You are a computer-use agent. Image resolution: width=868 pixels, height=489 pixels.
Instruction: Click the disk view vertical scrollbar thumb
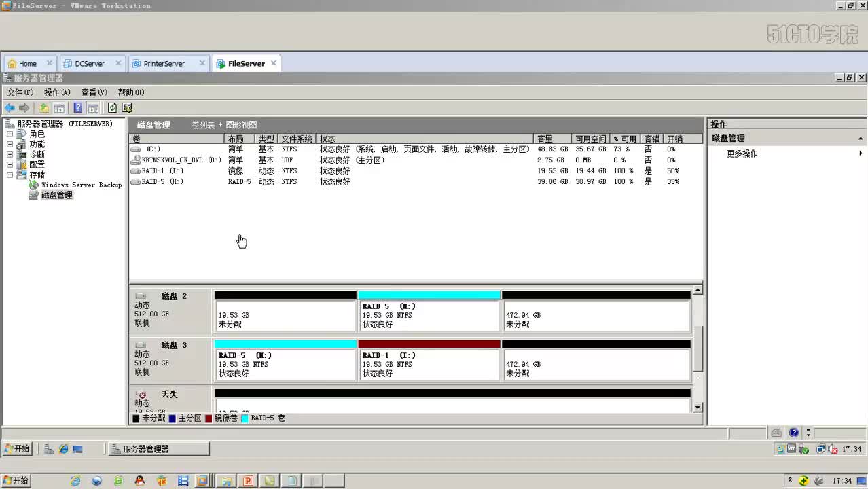pos(698,348)
